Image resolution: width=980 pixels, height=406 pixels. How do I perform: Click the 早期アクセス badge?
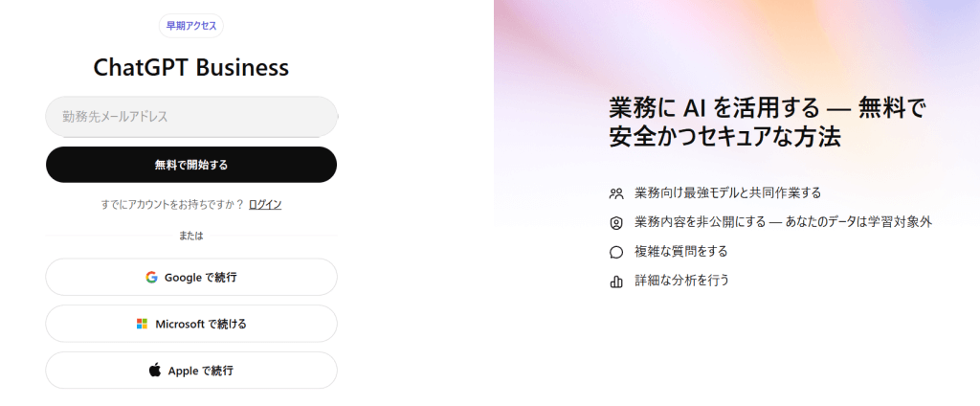pos(191,26)
